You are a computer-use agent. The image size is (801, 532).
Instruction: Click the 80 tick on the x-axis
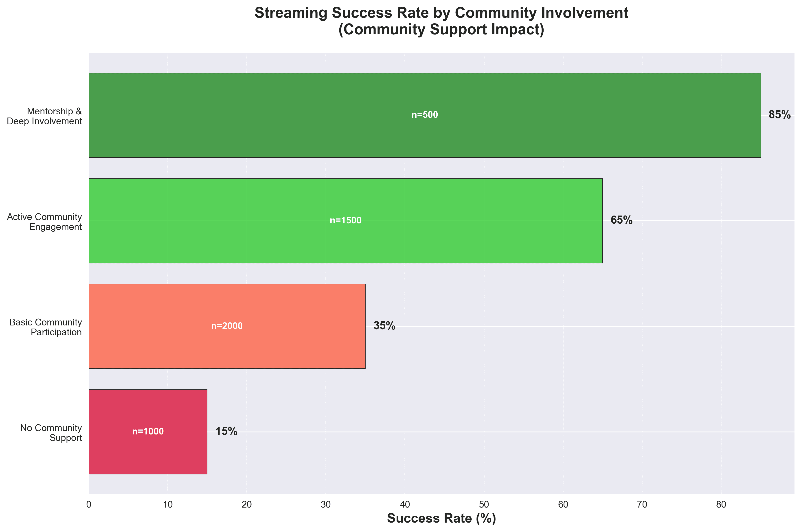pyautogui.click(x=721, y=505)
